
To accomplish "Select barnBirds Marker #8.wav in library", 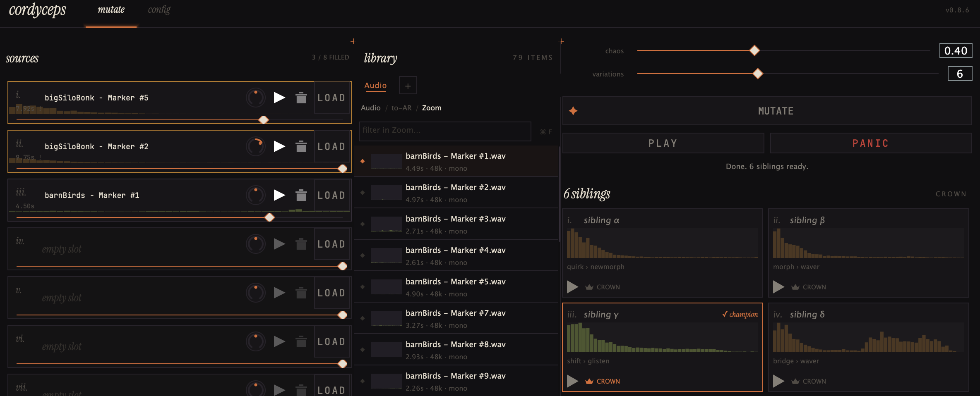I will click(x=456, y=350).
